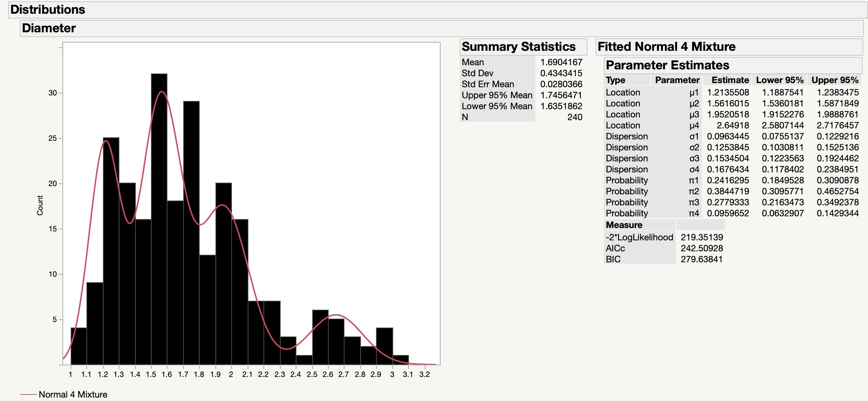Collapse the Measure subsection header

click(x=624, y=225)
